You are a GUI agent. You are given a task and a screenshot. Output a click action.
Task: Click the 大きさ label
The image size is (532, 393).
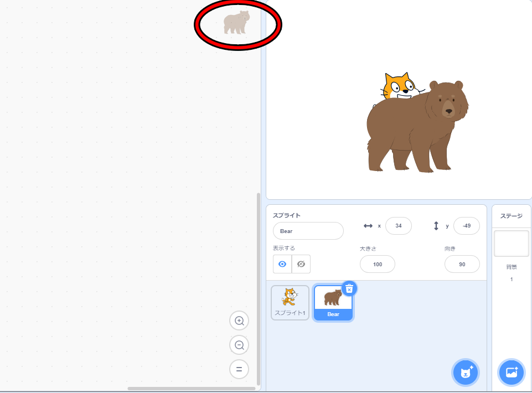[x=368, y=249]
